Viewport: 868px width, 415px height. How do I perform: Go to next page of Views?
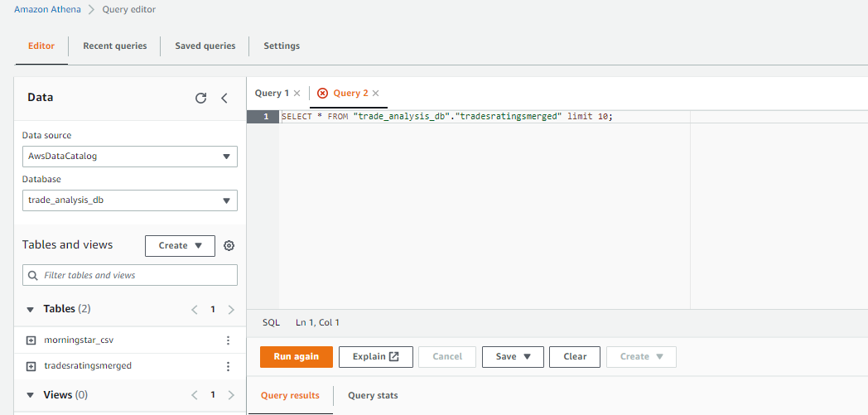(231, 395)
